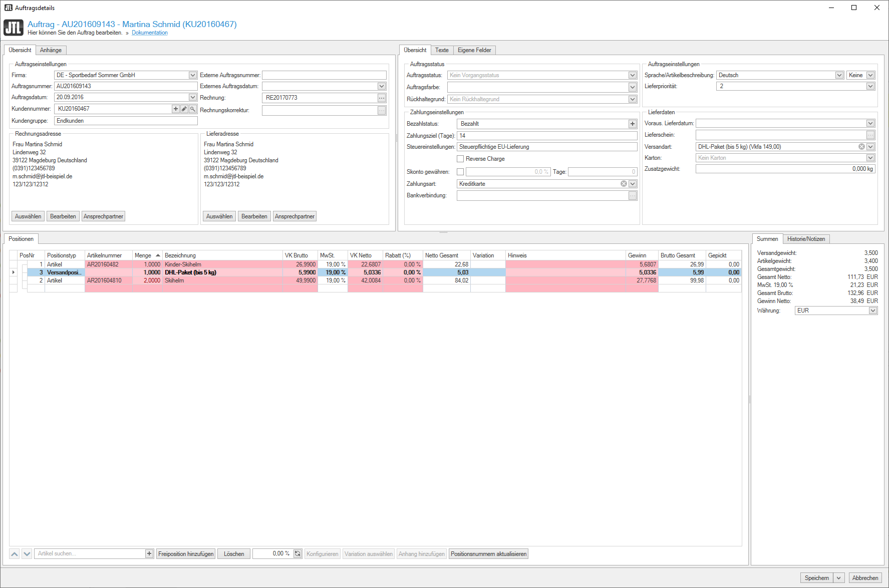Click the Freiposition hinzufügen button
Viewport: 889px width, 588px height.
(186, 554)
